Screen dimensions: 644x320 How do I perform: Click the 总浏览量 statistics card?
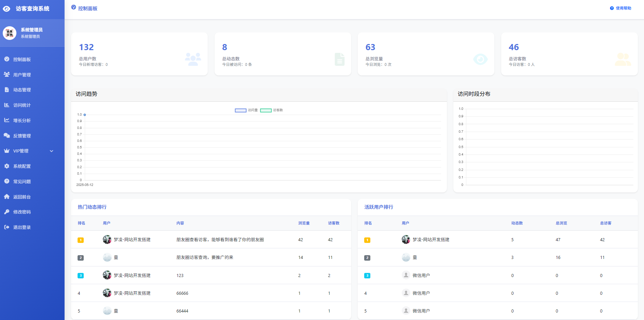coord(426,54)
